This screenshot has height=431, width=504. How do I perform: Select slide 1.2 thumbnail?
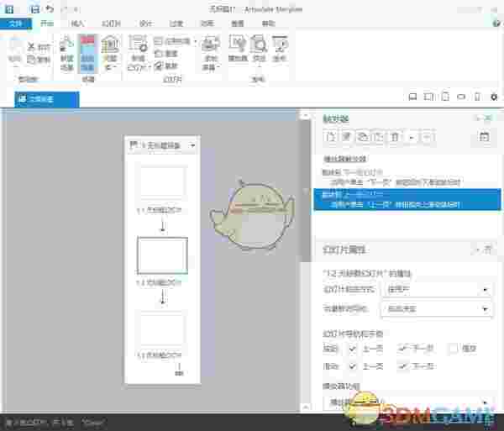pyautogui.click(x=162, y=255)
